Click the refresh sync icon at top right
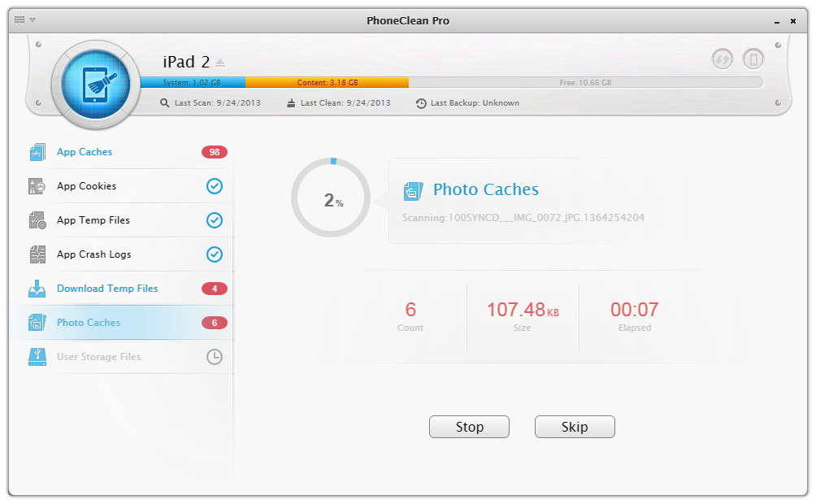The height and width of the screenshot is (504, 816). click(722, 59)
